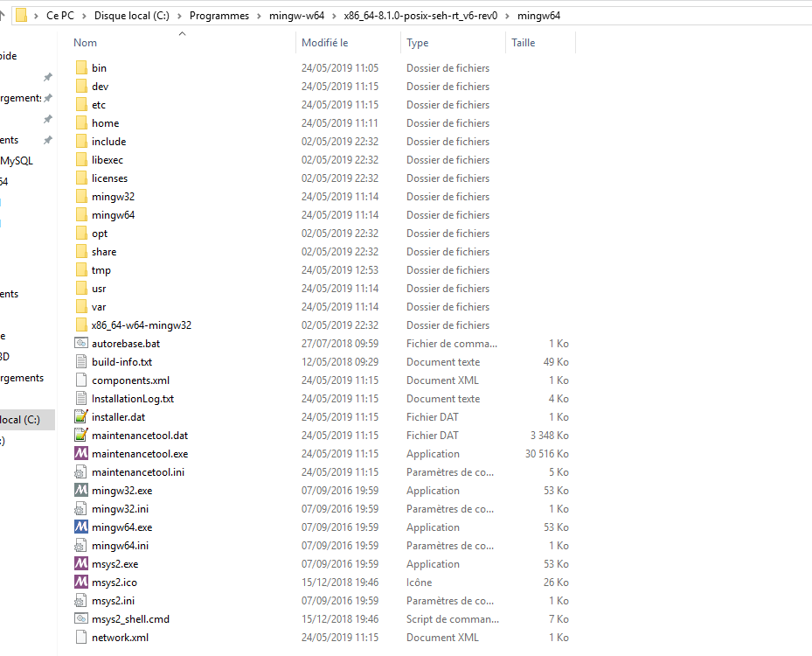This screenshot has height=656, width=812.
Task: Click the build-info.txt document icon
Action: [x=81, y=362]
